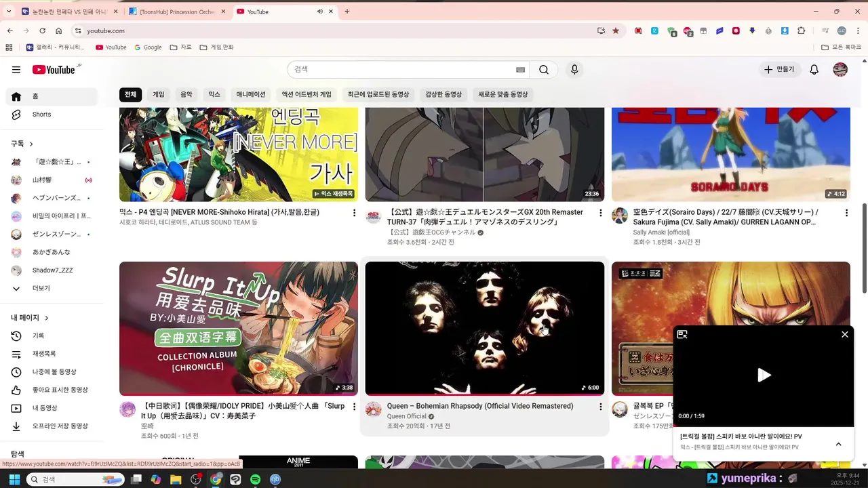Open more options for the 遊☆戯☆王 GX Remaster video

(x=600, y=213)
